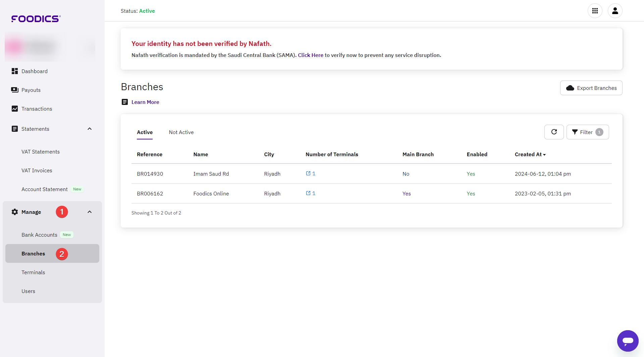Click the Manage gear icon
This screenshot has width=644, height=357.
(x=14, y=212)
